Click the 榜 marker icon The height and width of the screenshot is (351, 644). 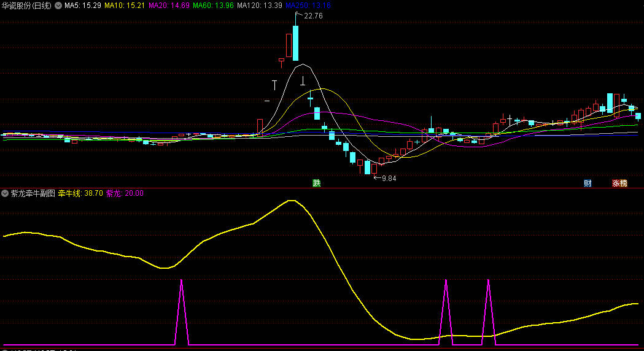624,183
